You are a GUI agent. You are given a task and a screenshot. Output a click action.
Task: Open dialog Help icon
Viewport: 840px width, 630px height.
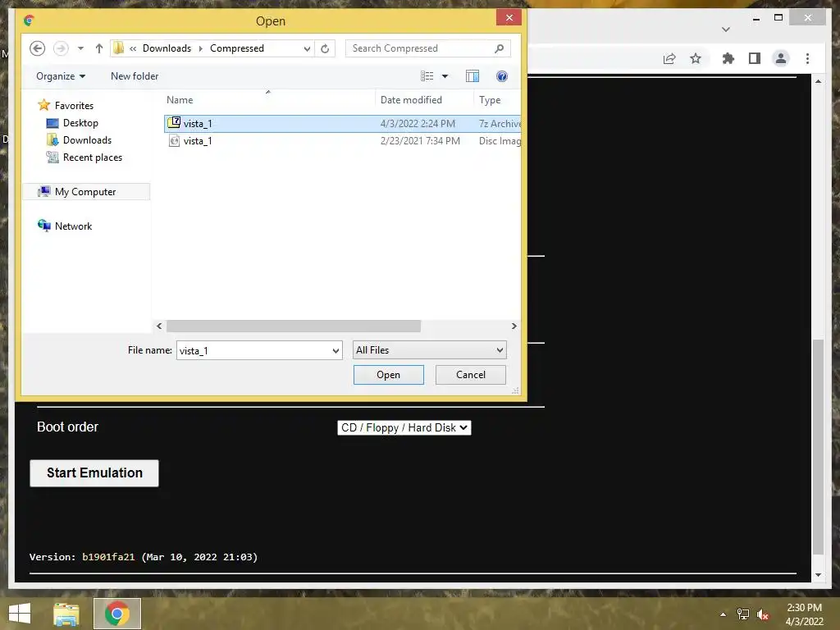(501, 76)
